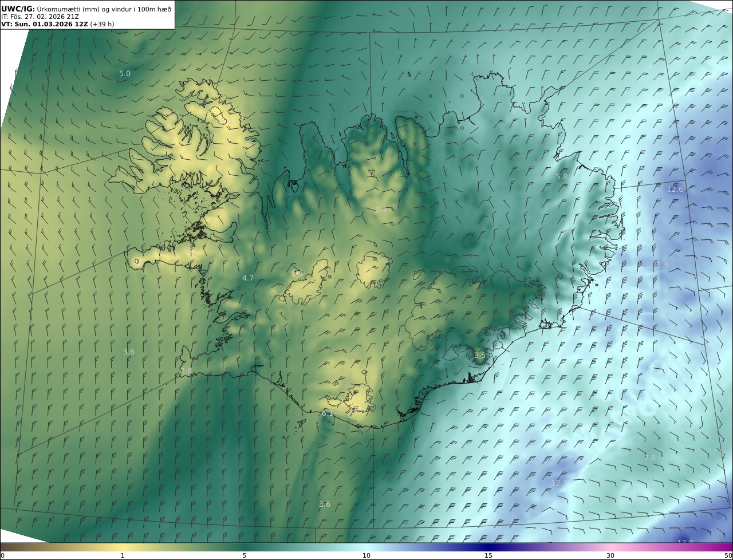Click the dark navy colorbar segment above tick 15
The height and width of the screenshot is (560, 733).
point(488,547)
